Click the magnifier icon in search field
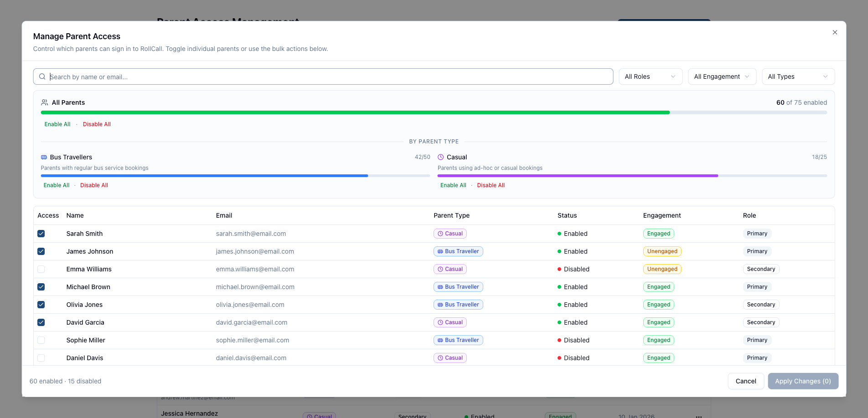Viewport: 868px width, 418px height. pos(42,76)
